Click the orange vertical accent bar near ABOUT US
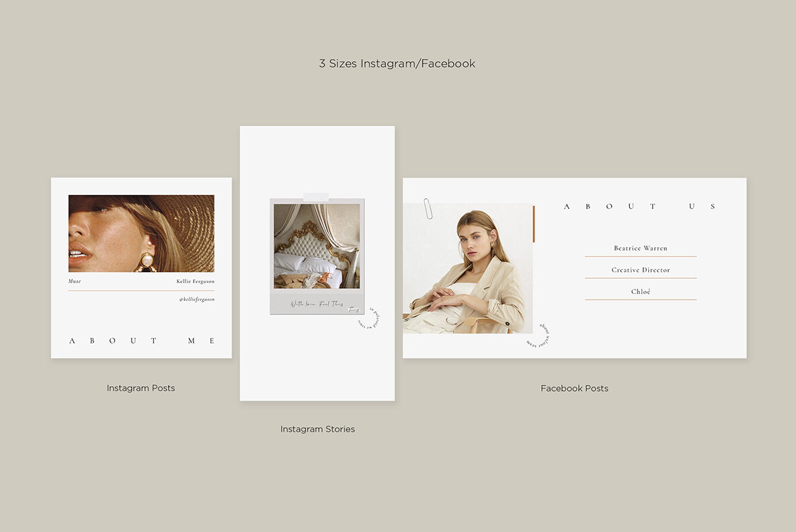Screen dimensions: 796x532 [x=533, y=225]
